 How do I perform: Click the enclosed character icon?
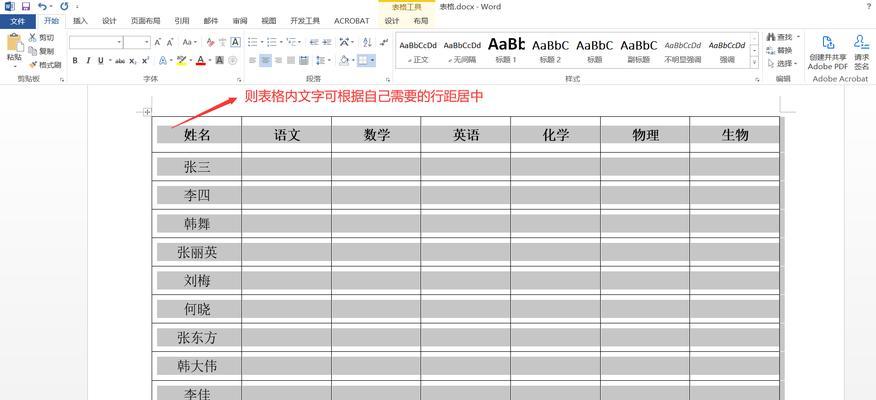click(232, 60)
